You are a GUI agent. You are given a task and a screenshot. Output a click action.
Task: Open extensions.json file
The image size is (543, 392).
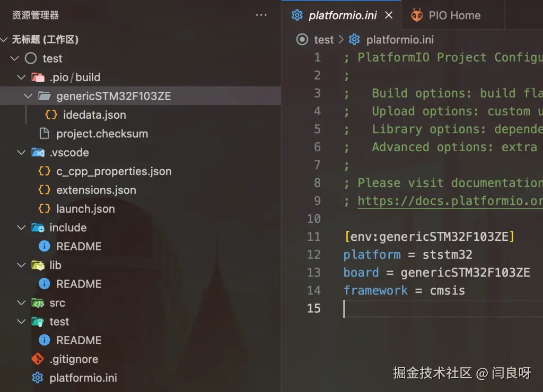(97, 190)
